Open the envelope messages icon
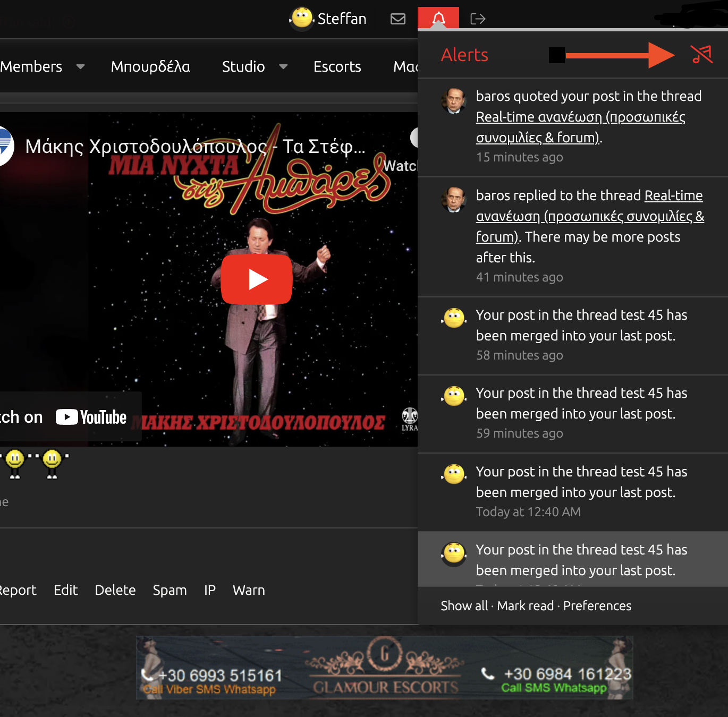This screenshot has height=717, width=728. (397, 19)
